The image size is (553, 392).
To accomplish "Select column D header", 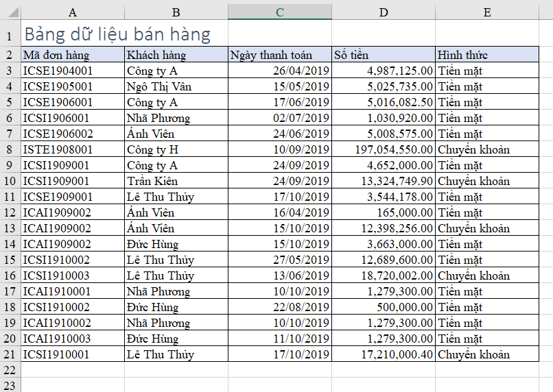I will pos(384,12).
